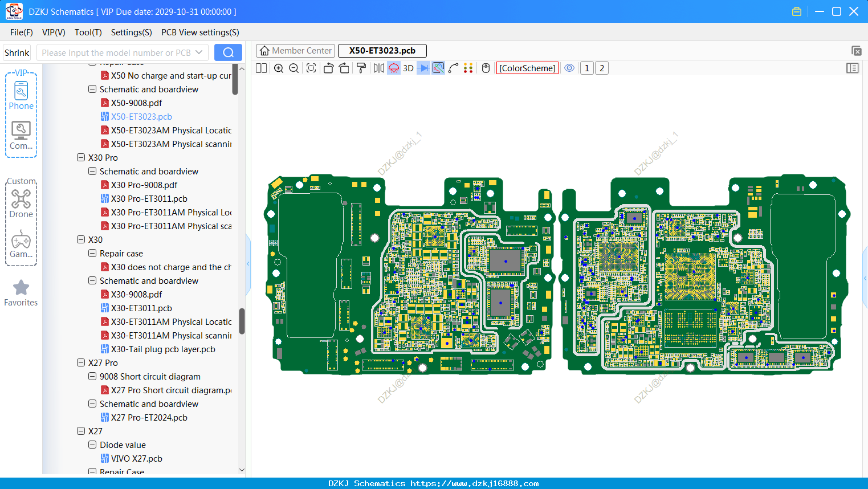868x489 pixels.
Task: Open the ColorScheme selector
Action: click(527, 68)
